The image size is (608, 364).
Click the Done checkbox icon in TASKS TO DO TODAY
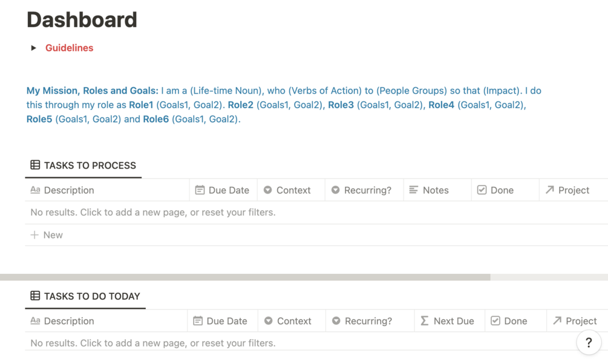point(495,320)
